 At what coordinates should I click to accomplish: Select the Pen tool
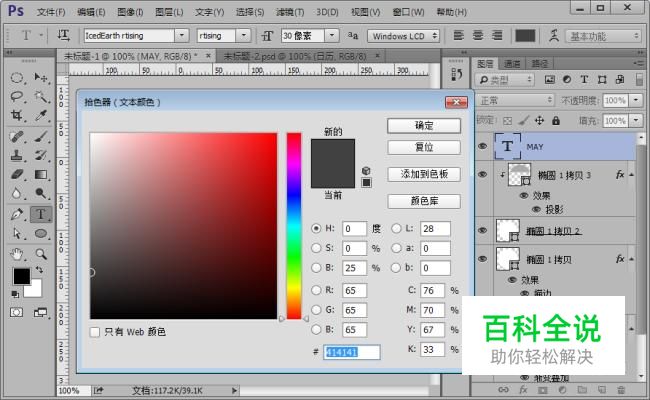click(x=17, y=214)
